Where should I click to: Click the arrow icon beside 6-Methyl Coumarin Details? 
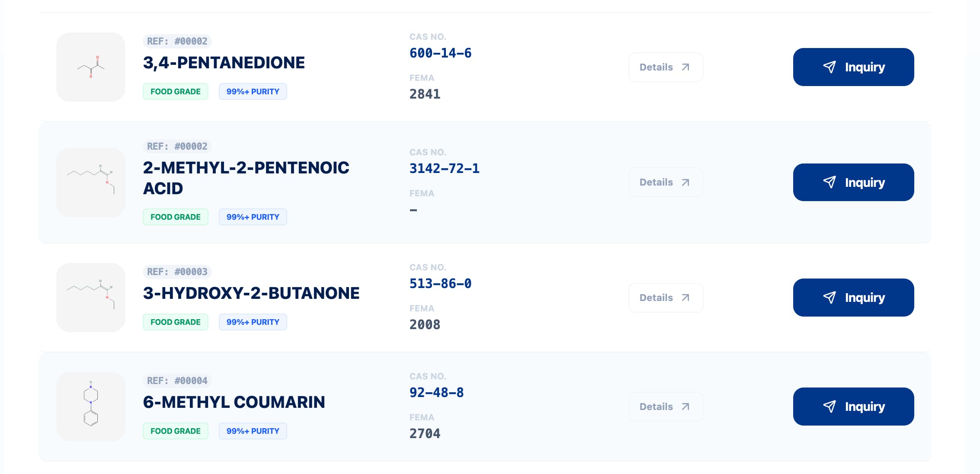click(685, 407)
